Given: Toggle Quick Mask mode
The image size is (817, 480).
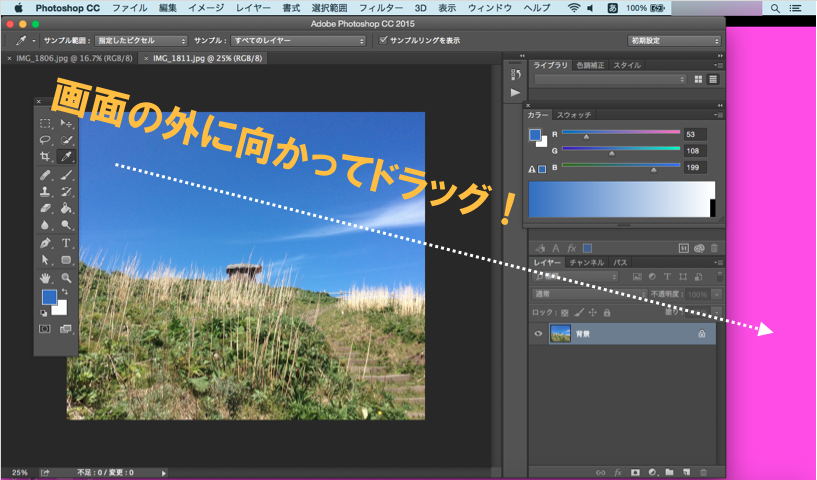Looking at the screenshot, I should (x=45, y=329).
